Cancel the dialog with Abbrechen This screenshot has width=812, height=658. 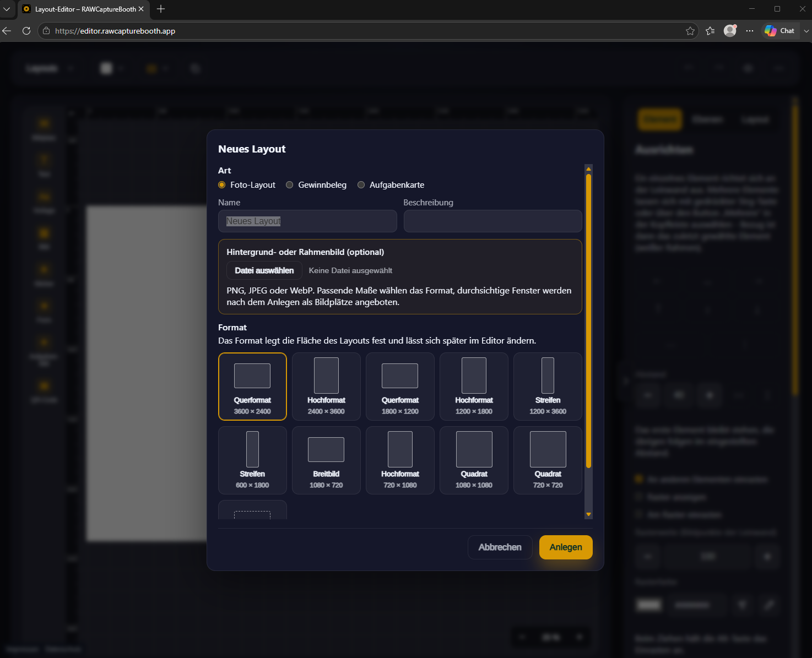500,547
